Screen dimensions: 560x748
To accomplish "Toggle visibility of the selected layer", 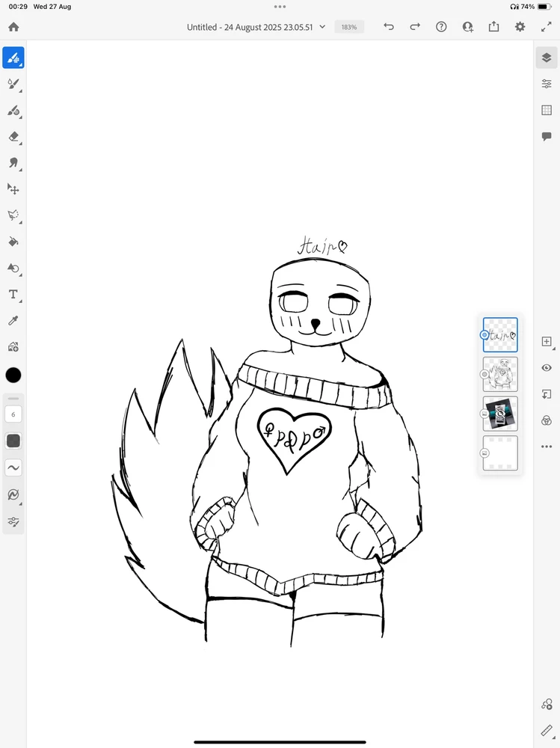I will (x=547, y=368).
